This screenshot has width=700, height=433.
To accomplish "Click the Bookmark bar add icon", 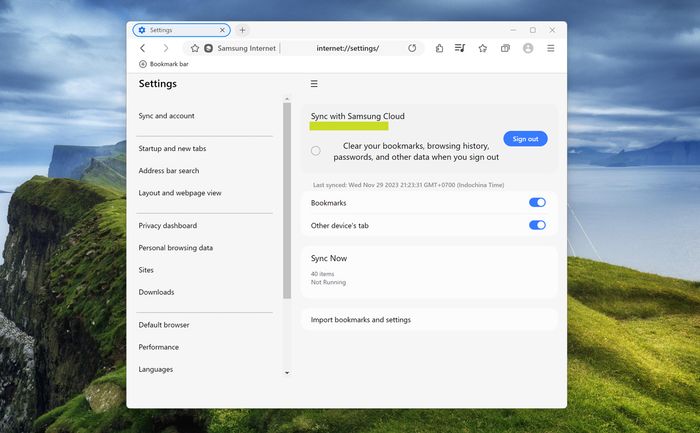I will tap(143, 64).
